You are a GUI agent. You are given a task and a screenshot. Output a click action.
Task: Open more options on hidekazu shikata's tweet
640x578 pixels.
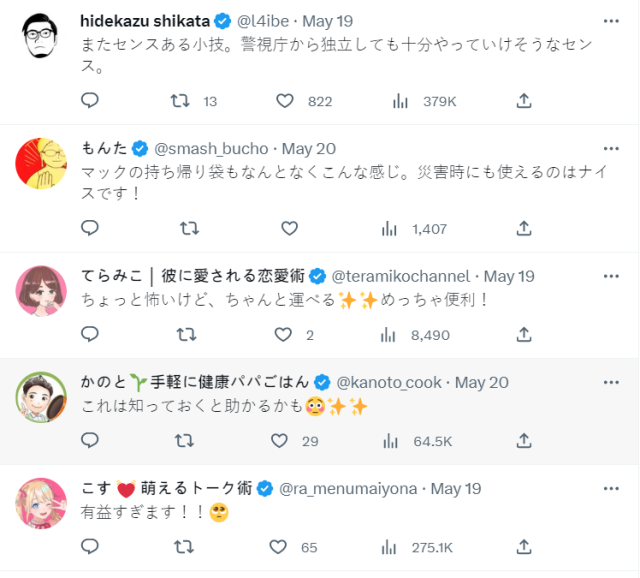pyautogui.click(x=611, y=21)
